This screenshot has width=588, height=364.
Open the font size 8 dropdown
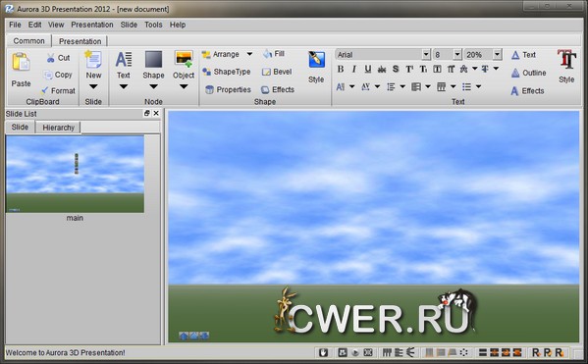[x=457, y=55]
